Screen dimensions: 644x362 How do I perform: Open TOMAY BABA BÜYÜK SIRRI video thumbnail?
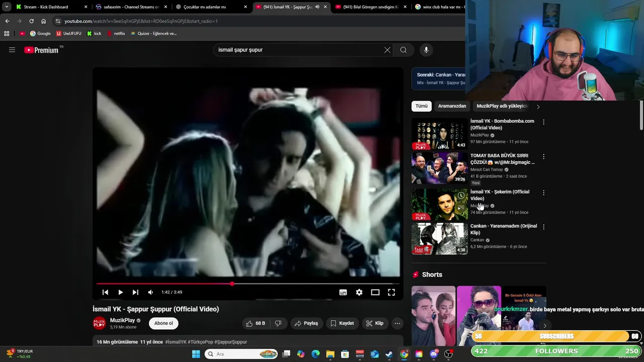440,168
